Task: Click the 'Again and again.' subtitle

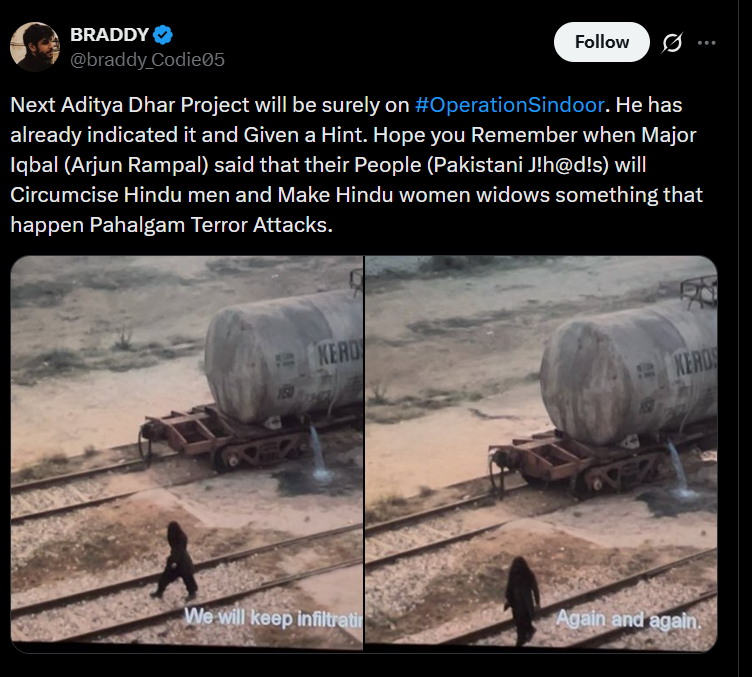Action: [628, 620]
